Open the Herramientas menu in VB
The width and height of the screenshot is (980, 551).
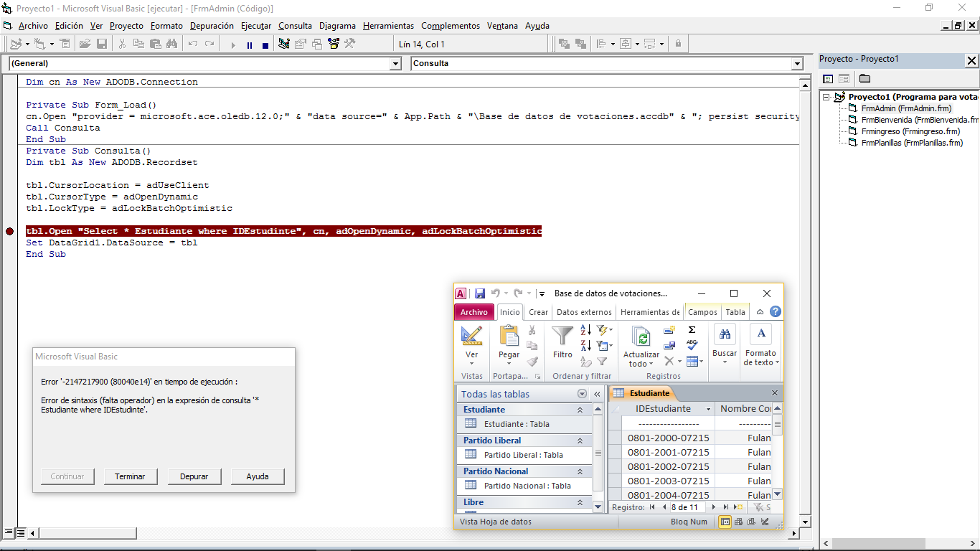(388, 26)
